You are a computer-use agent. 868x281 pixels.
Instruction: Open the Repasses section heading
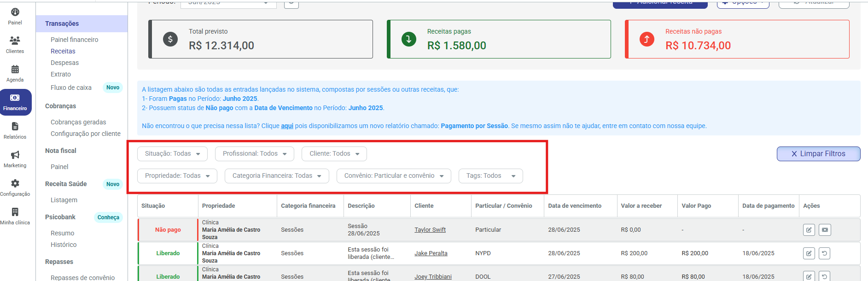[59, 262]
